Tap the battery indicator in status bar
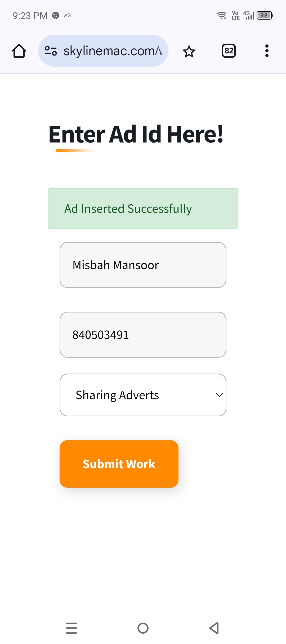This screenshot has height=644, width=286. 265,15
